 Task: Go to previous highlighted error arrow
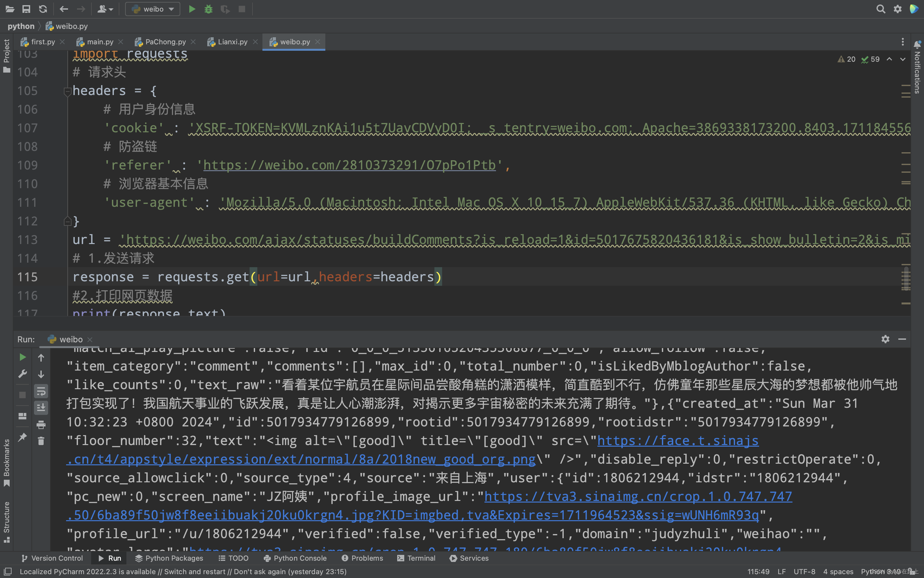tap(889, 59)
